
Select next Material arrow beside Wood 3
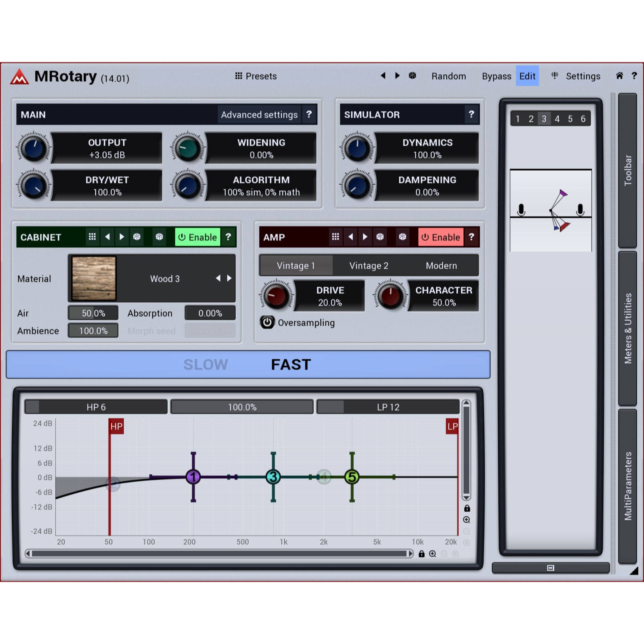(x=229, y=278)
